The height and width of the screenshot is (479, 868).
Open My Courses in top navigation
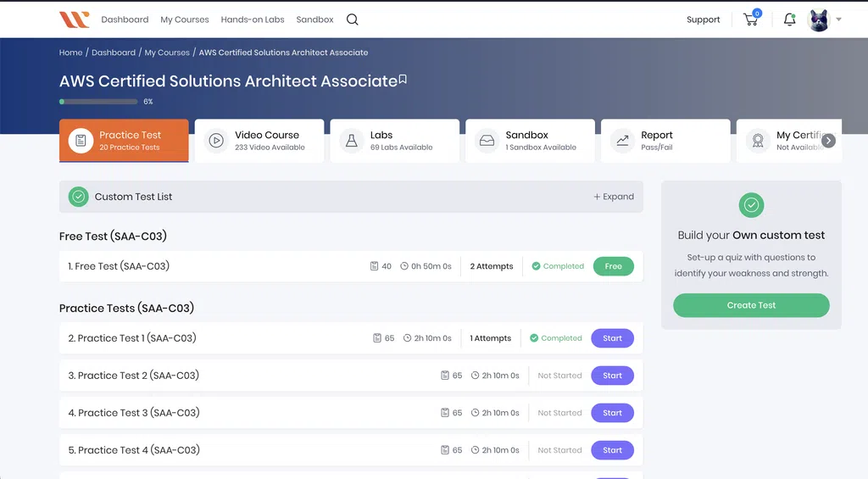point(184,19)
